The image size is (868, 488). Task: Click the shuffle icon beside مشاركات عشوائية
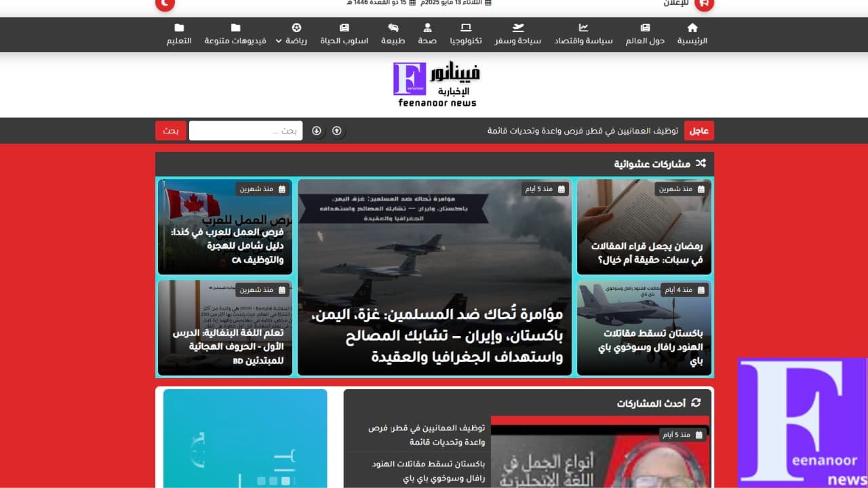pos(701,163)
